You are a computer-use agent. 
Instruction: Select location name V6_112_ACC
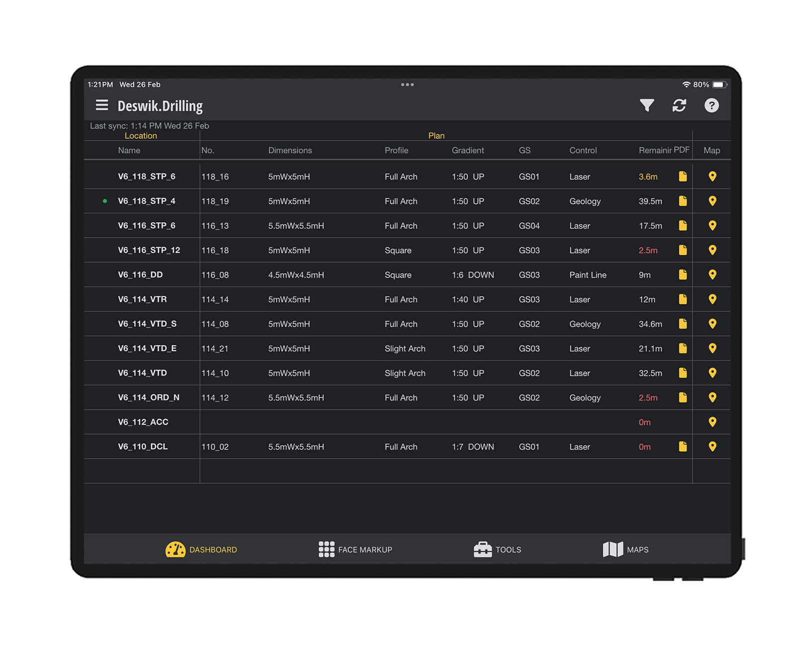pyautogui.click(x=143, y=422)
